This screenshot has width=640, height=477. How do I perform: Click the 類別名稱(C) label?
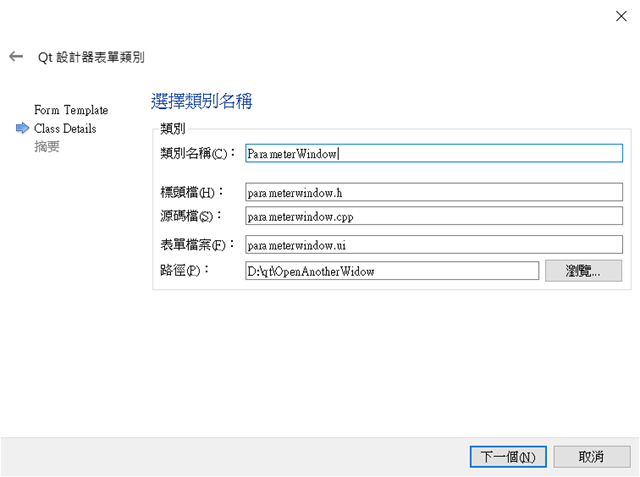point(198,153)
